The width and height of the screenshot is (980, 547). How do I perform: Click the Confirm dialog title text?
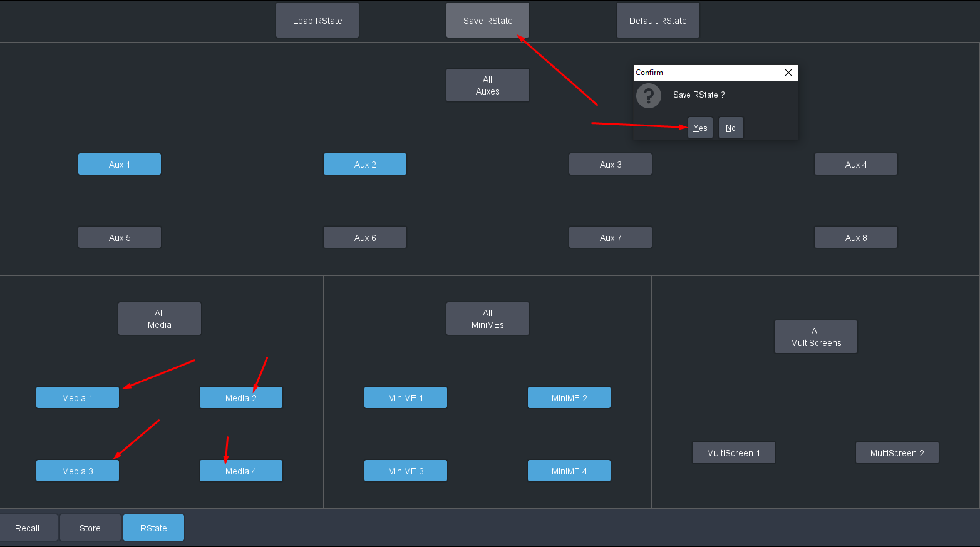coord(649,73)
